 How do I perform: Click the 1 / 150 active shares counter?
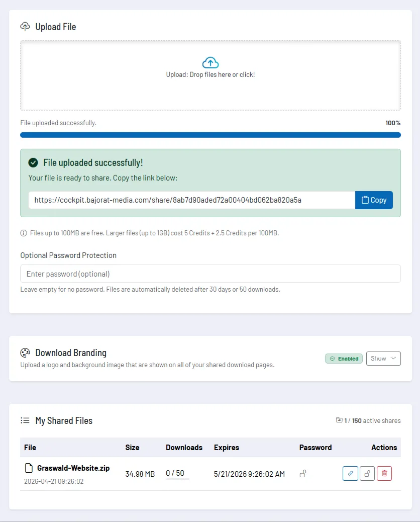tap(372, 420)
